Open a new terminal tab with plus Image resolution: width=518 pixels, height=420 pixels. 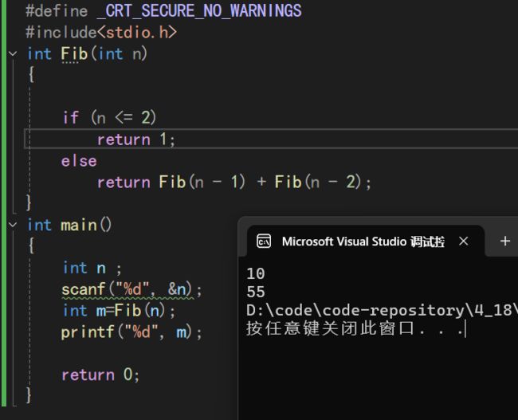click(x=504, y=241)
